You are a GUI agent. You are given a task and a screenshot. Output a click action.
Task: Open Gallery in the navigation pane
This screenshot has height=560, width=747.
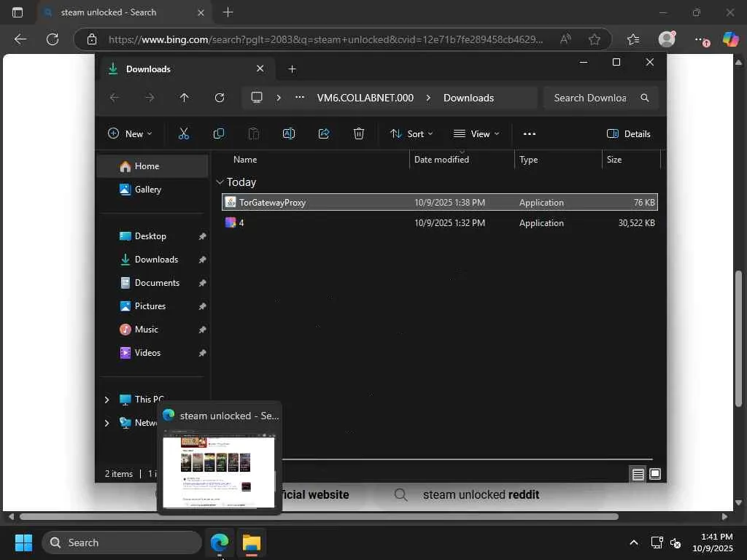click(152, 190)
